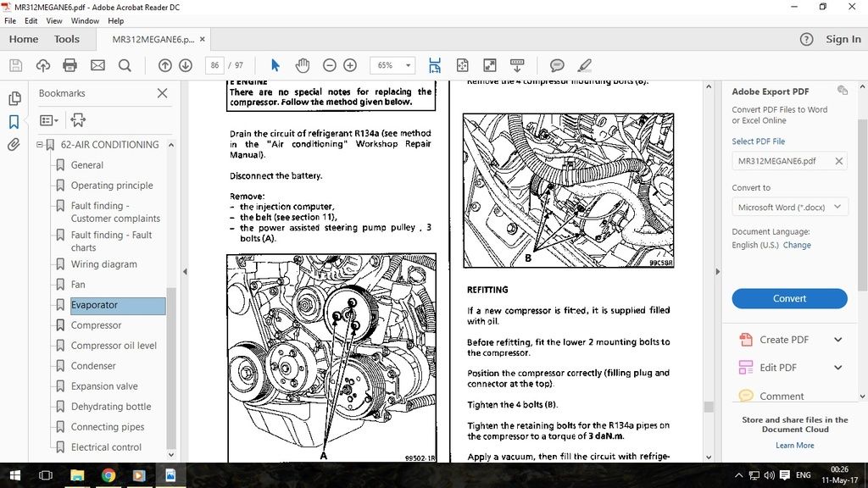Screen dimensions: 868x488
Task: Collapse the left navigation pane arrow
Action: 185,272
